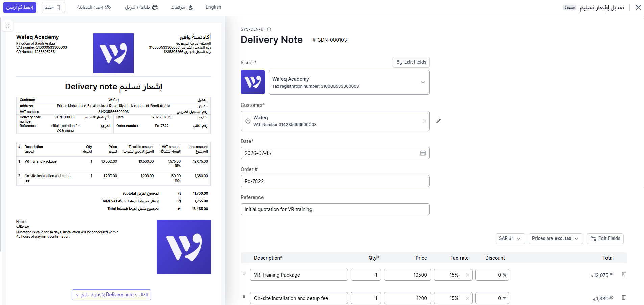Click the Save and Send button (إحفظ ثم أرسل)
Image resolution: width=644 pixels, height=305 pixels.
pyautogui.click(x=20, y=7)
